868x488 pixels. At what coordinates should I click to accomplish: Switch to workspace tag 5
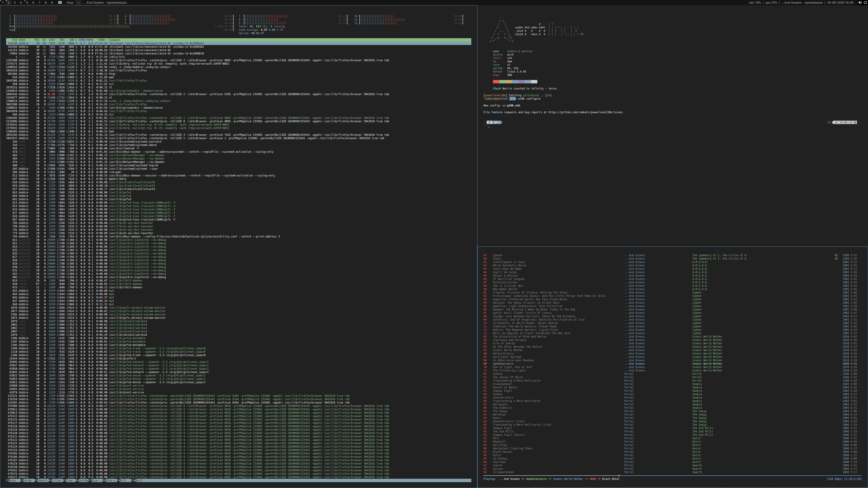pos(27,2)
